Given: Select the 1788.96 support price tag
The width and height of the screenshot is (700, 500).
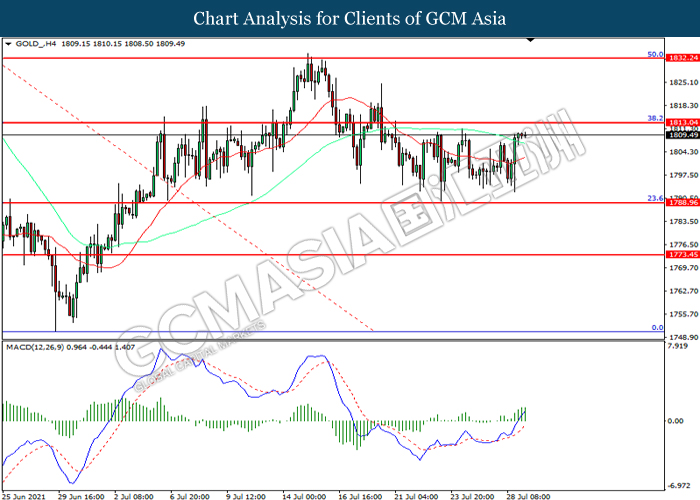Looking at the screenshot, I should click(x=681, y=203).
